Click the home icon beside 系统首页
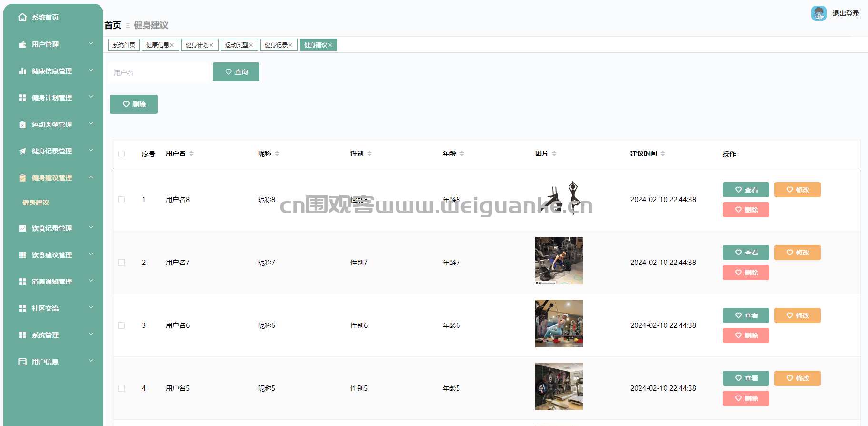868x426 pixels. (x=22, y=18)
